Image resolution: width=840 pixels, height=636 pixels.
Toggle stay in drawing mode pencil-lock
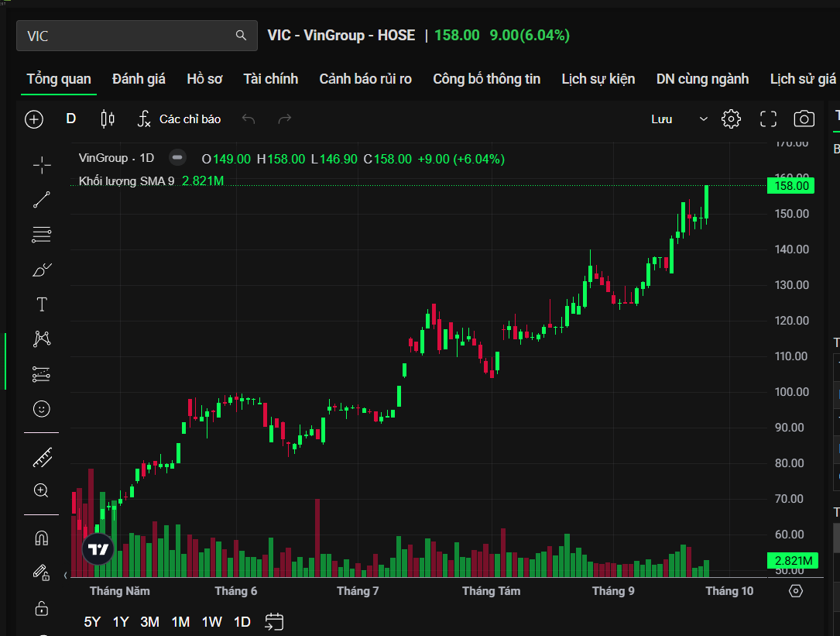42,573
